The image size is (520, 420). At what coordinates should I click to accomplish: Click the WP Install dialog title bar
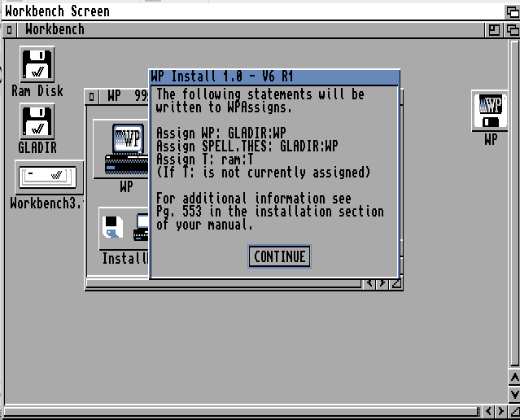274,77
